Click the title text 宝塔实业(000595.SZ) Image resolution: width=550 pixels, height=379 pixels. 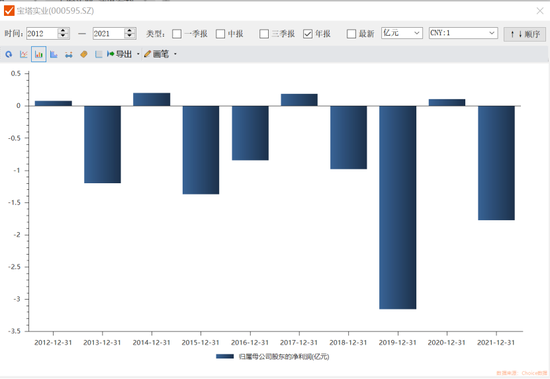click(x=55, y=11)
